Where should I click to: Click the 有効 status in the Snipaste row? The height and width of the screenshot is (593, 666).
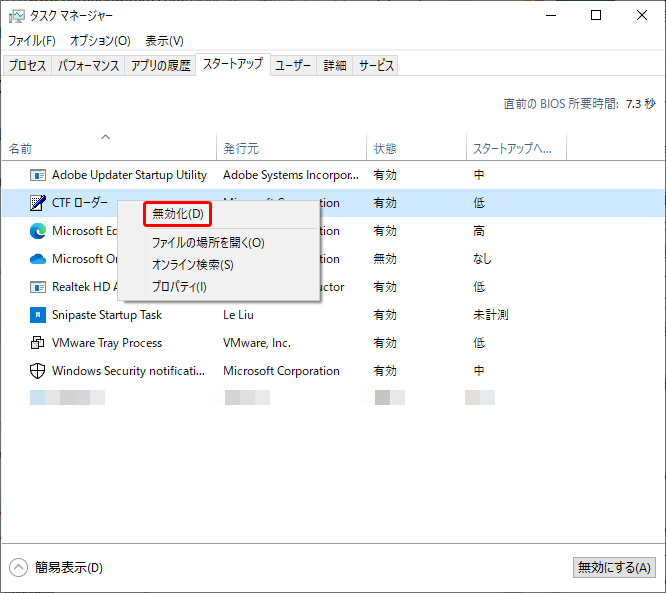[385, 315]
